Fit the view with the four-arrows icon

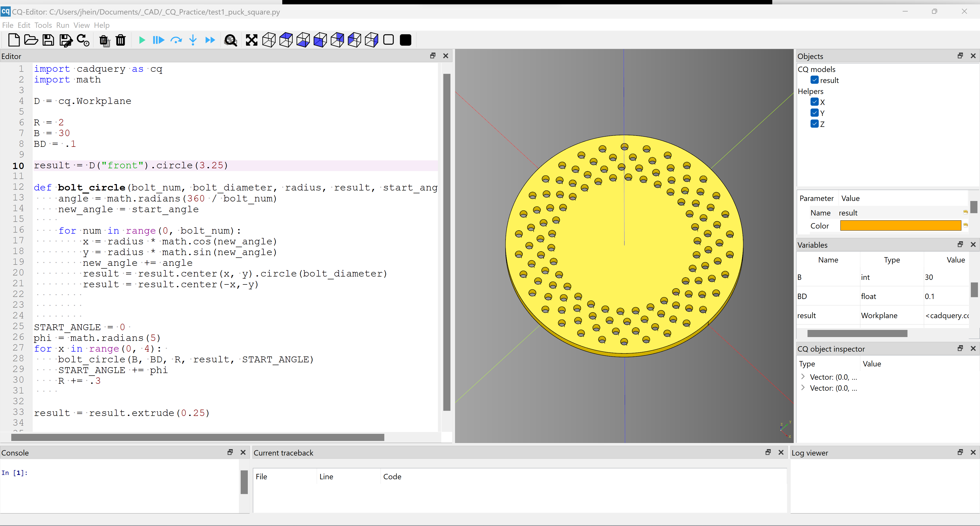point(251,40)
